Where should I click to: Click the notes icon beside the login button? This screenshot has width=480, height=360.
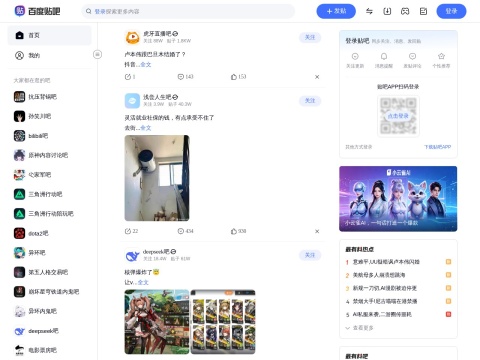423,11
